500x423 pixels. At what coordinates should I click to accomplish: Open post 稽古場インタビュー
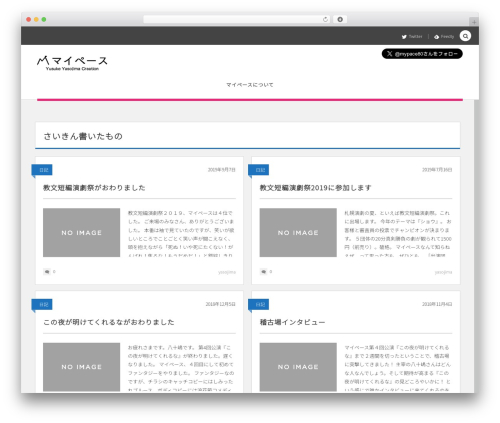click(x=292, y=322)
